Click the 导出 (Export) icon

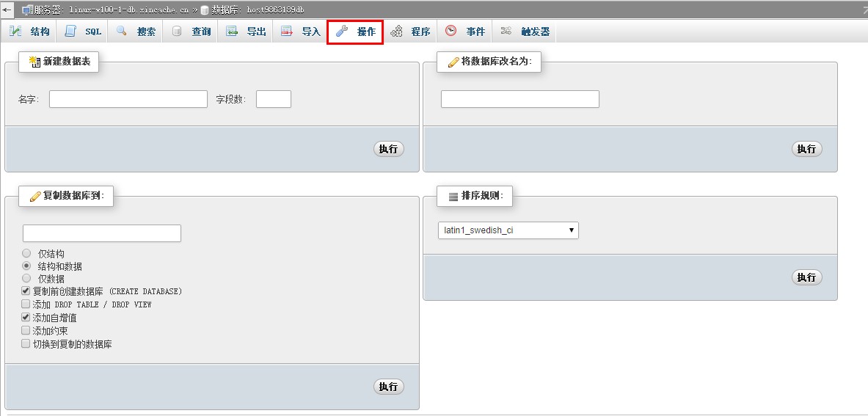232,32
